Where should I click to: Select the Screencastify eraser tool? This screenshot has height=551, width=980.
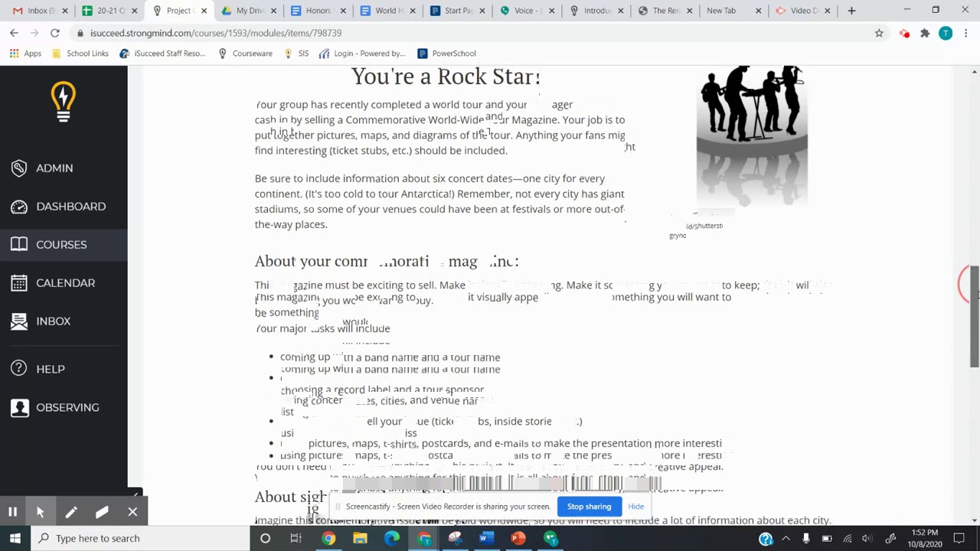(x=102, y=512)
